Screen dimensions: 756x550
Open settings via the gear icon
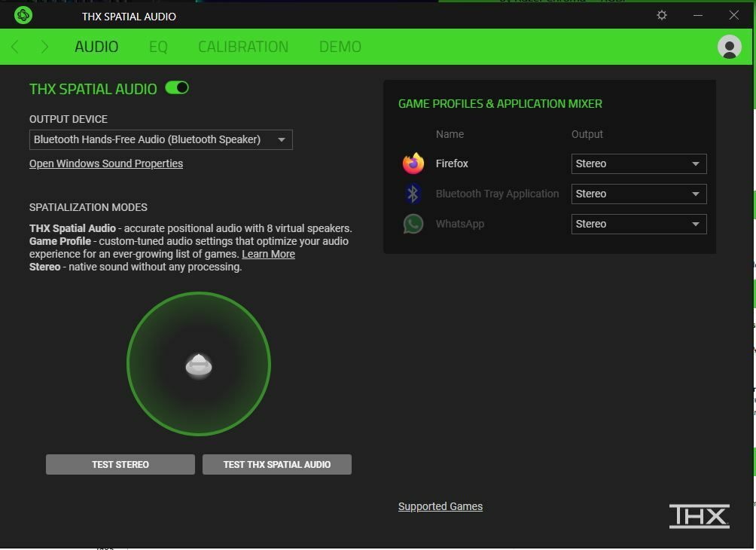661,15
